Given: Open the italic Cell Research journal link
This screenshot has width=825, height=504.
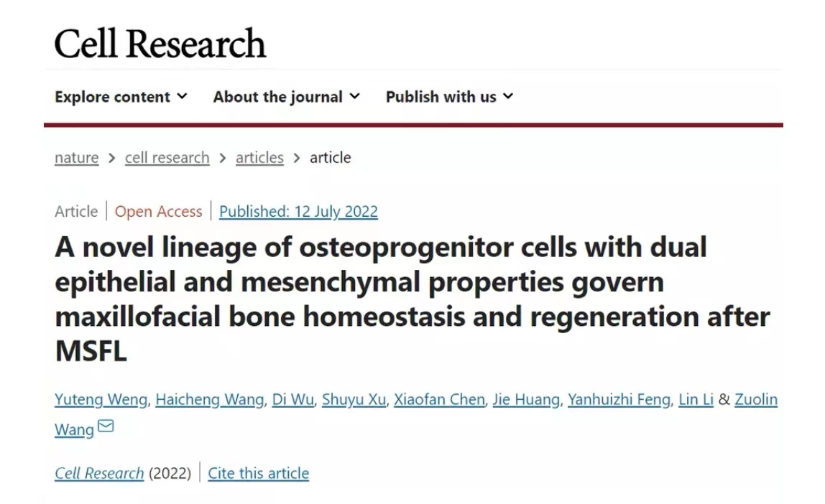Looking at the screenshot, I should pos(99,474).
